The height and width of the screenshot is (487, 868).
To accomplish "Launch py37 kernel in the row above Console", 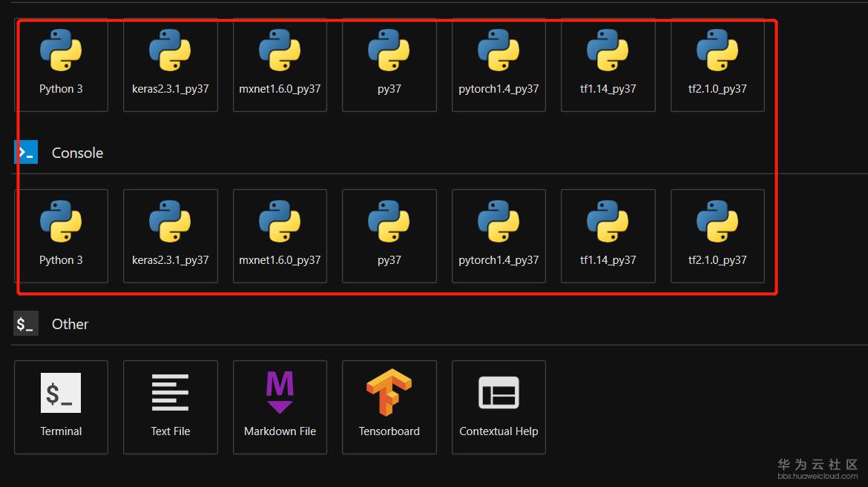I will pyautogui.click(x=389, y=64).
